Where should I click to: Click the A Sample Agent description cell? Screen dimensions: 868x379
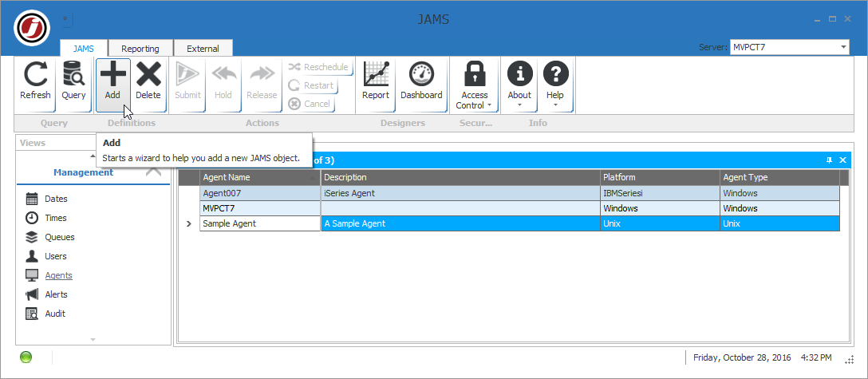pos(460,223)
